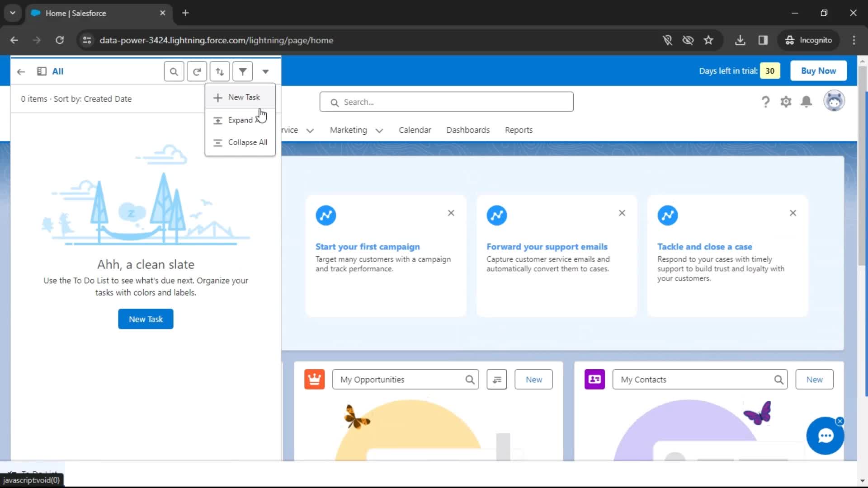Reload the page in Chrome
Screen dimensions: 868x488
pyautogui.click(x=60, y=40)
